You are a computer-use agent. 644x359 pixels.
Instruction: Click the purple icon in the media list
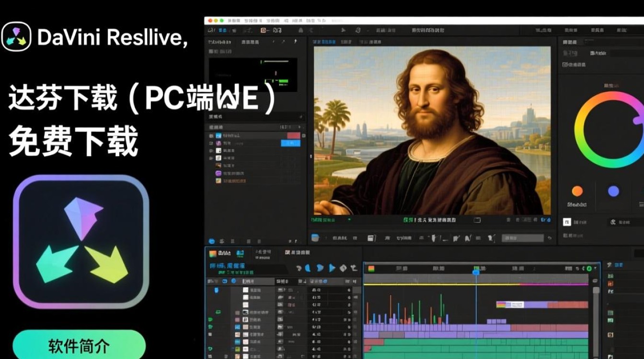pos(218,173)
